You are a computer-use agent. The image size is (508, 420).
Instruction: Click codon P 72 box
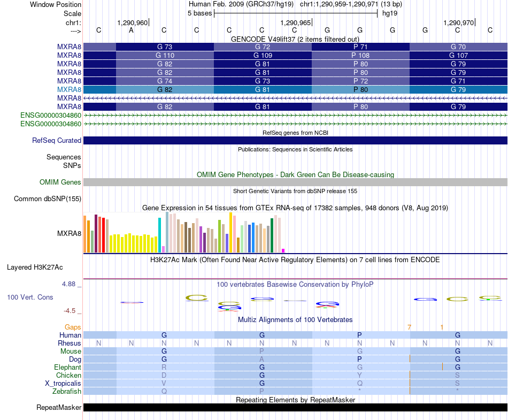click(360, 81)
